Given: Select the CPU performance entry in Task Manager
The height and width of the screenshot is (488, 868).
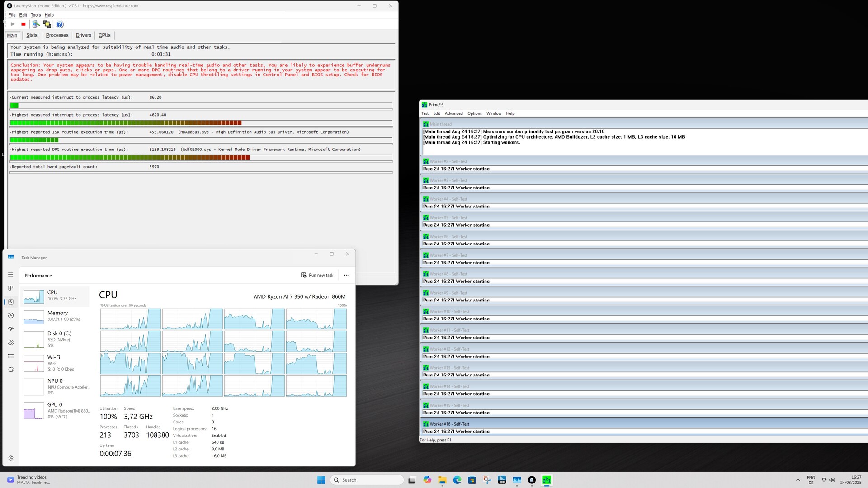Looking at the screenshot, I should point(55,296).
